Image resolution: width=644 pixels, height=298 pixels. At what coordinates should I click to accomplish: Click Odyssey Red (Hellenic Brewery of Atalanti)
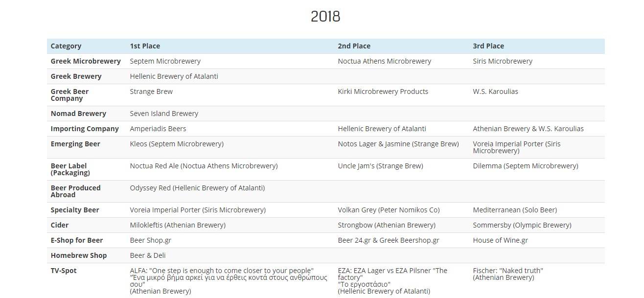(x=197, y=188)
